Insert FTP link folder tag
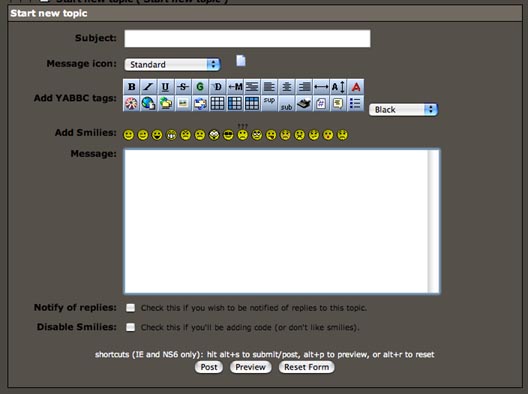 click(166, 103)
